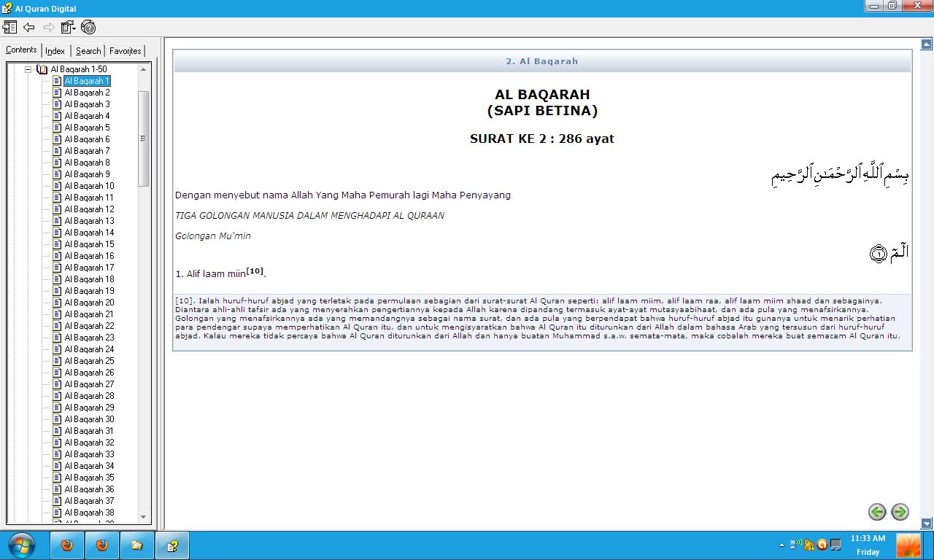Select Al Baqarah 1-50 book entry

79,69
